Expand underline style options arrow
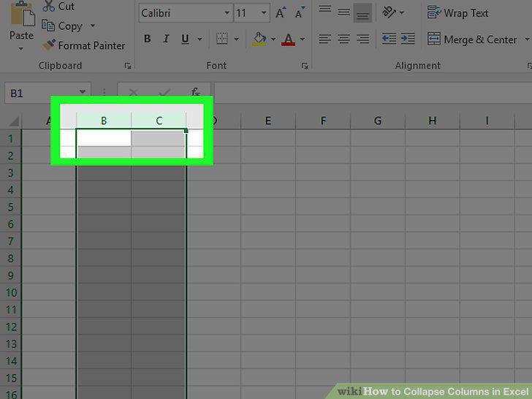 tap(199, 39)
